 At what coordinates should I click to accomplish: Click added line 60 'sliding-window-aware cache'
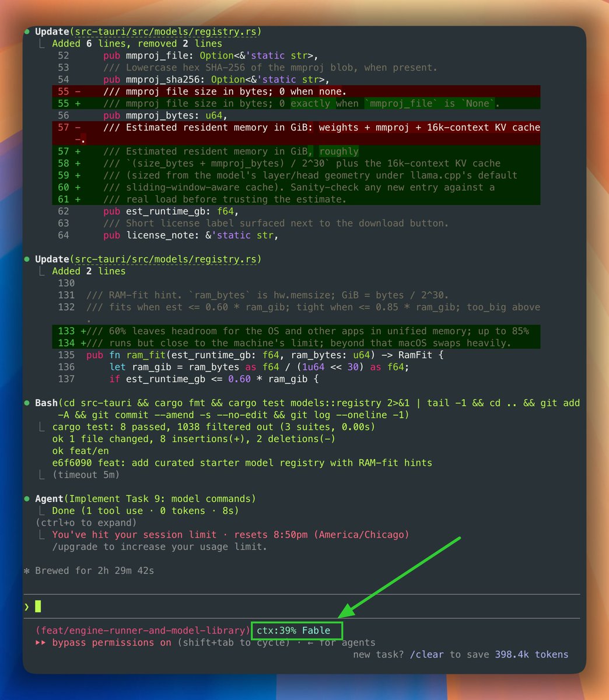point(296,187)
